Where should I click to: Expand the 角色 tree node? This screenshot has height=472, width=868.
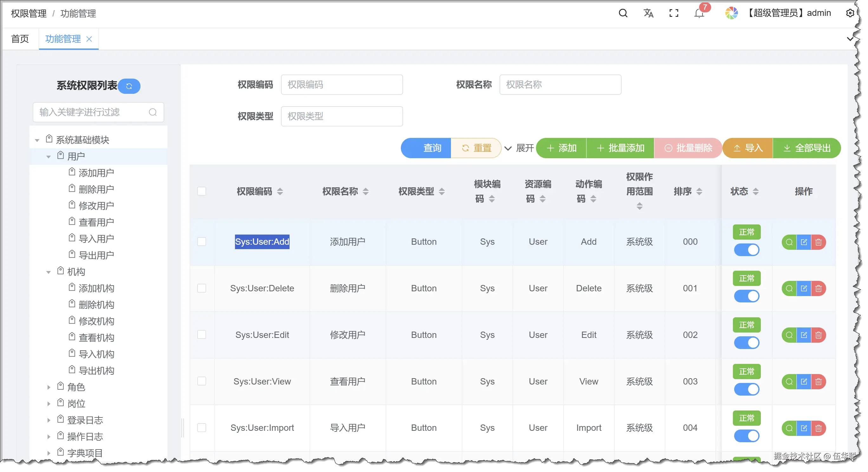49,387
